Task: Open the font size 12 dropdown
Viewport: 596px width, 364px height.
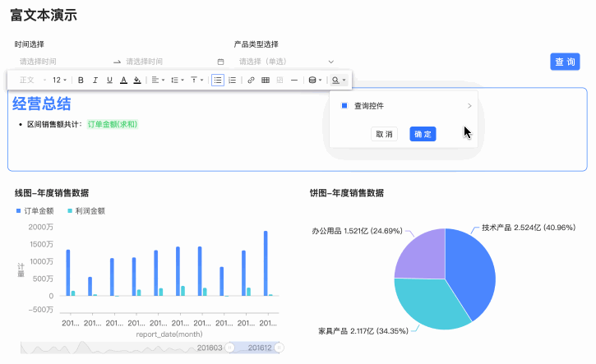Action: coord(60,81)
